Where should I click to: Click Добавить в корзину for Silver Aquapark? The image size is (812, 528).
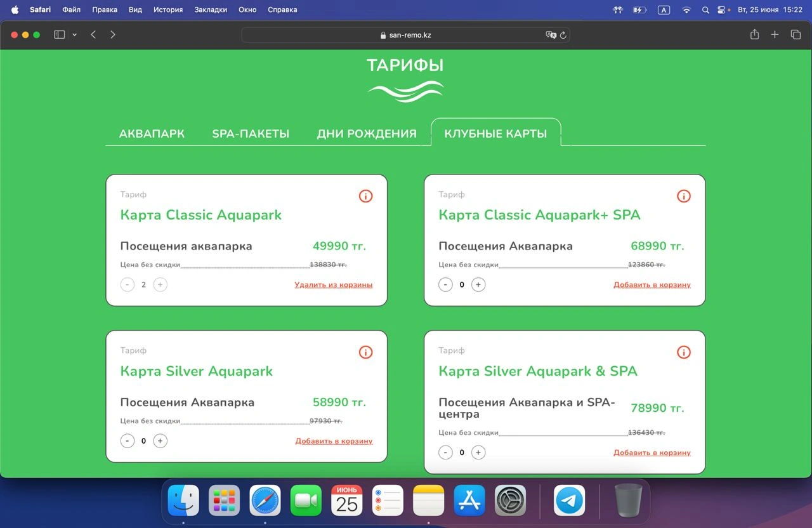point(334,441)
